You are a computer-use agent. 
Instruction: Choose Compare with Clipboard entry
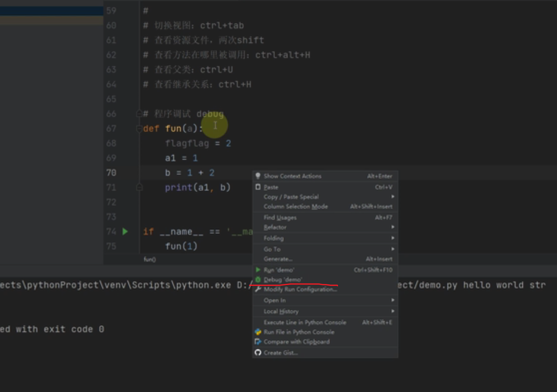[x=325, y=342]
